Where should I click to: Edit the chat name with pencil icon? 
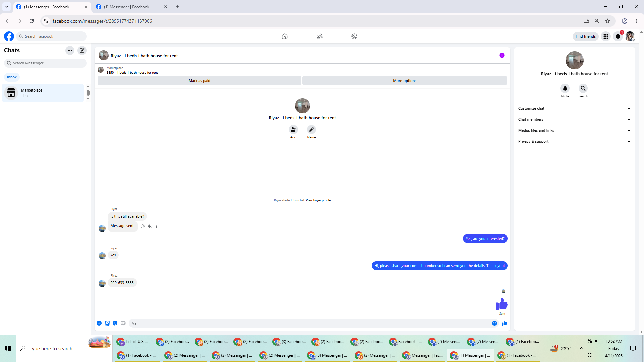coord(311,129)
